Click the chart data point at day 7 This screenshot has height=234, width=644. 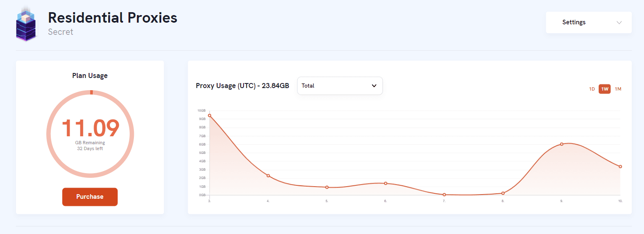pyautogui.click(x=444, y=195)
